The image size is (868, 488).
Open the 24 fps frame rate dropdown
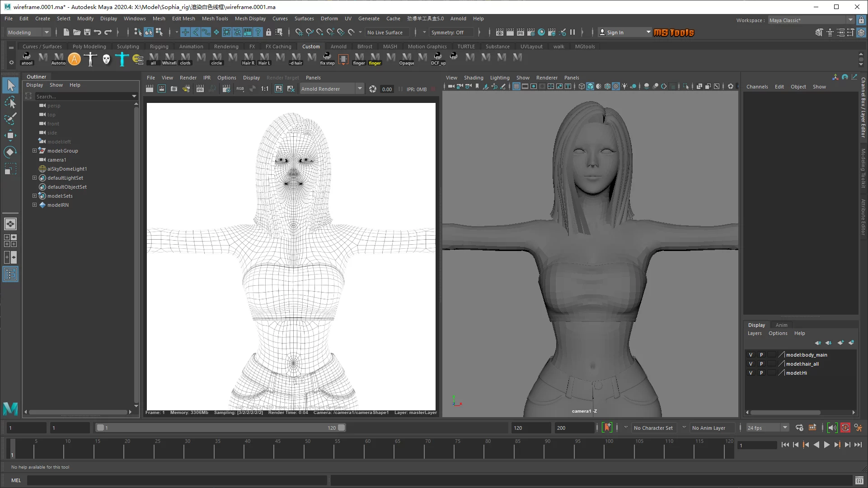[767, 428]
